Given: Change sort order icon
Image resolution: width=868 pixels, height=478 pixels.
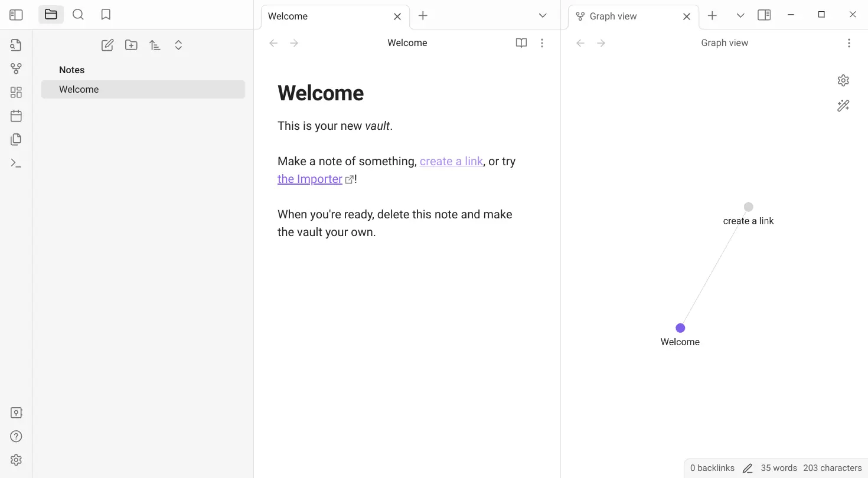Looking at the screenshot, I should pyautogui.click(x=155, y=45).
